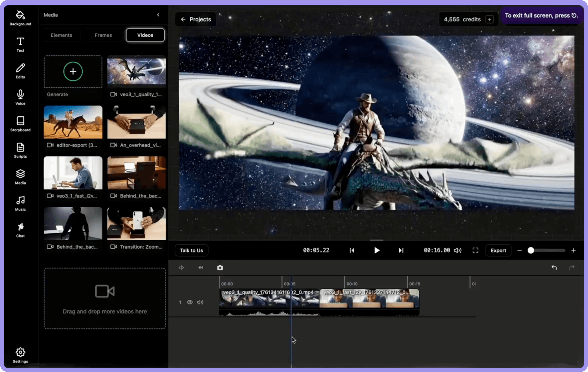Image resolution: width=588 pixels, height=372 pixels.
Task: Toggle the player volume speaker icon
Action: point(457,250)
